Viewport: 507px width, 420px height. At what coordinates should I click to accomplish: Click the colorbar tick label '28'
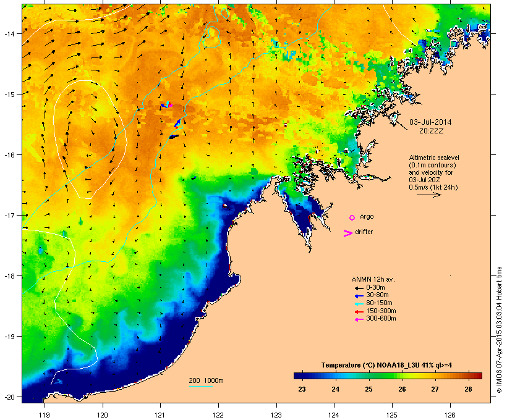pos(468,389)
